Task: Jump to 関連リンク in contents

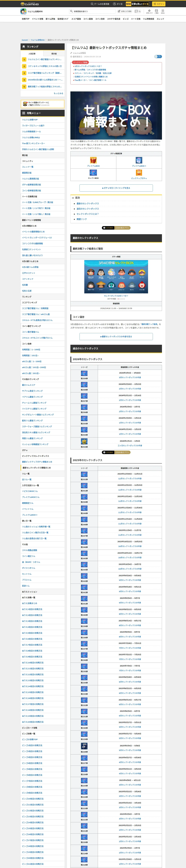Action: click(x=82, y=219)
